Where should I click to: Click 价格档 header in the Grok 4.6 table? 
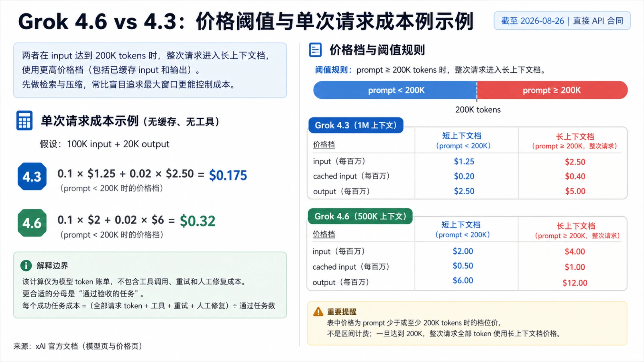324,234
